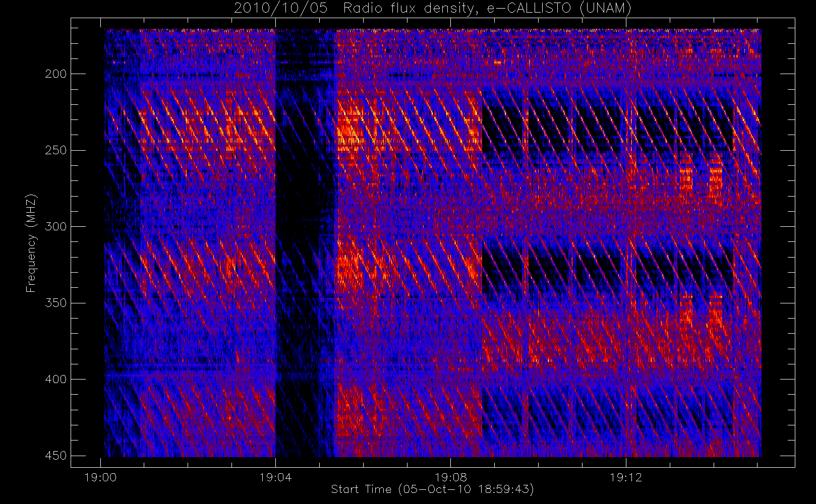Click the 19:00 time tick label
816x504 pixels.
point(100,477)
